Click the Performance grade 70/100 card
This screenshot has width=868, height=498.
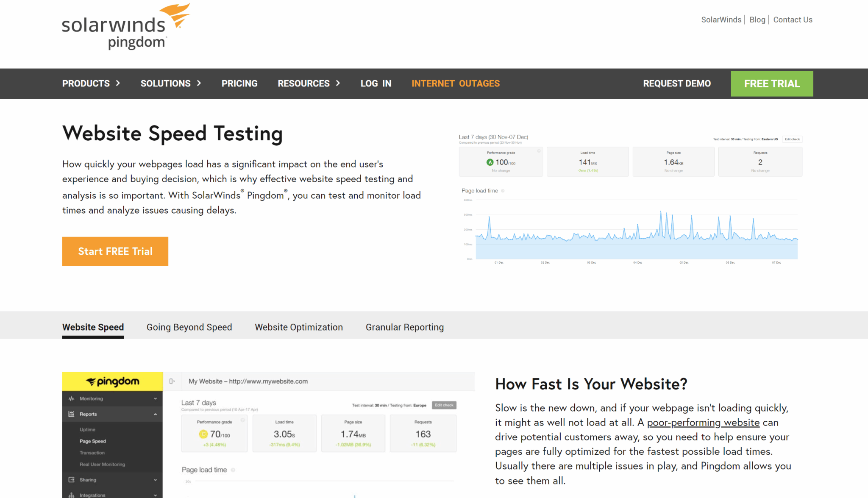pyautogui.click(x=214, y=434)
